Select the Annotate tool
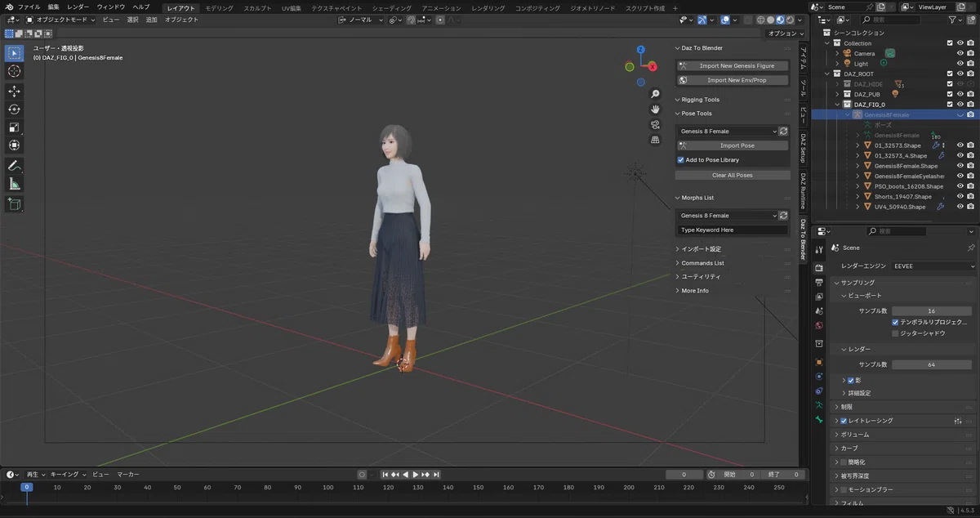980x518 pixels. click(14, 166)
